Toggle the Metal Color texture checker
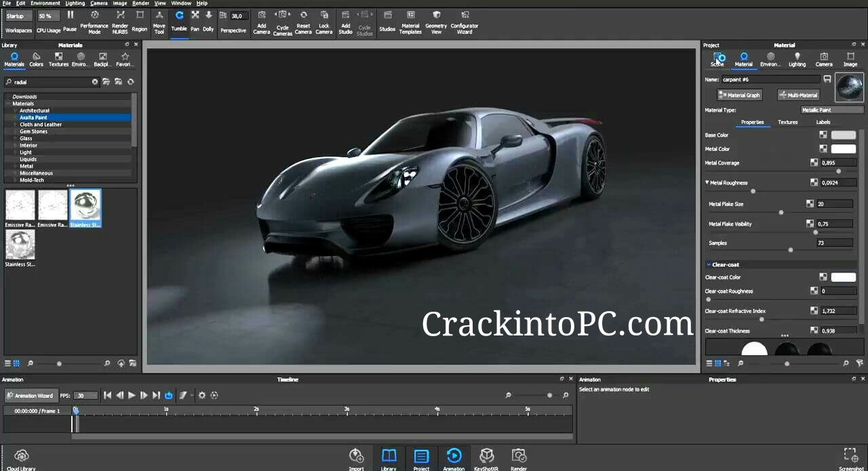This screenshot has width=868, height=471. point(823,148)
